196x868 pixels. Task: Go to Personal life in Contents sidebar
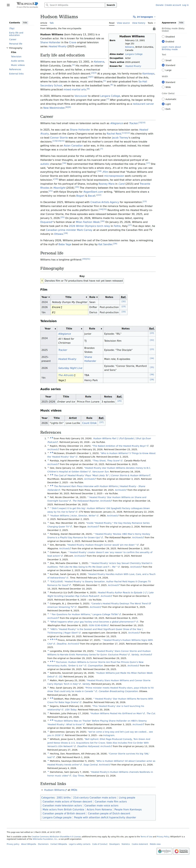click(x=16, y=44)
